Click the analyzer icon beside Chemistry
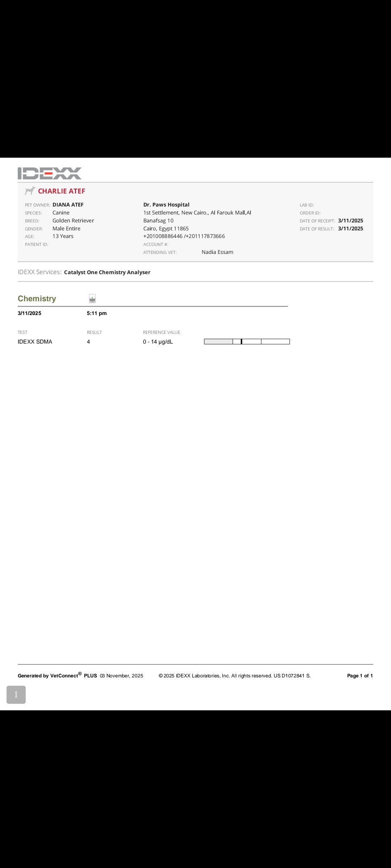This screenshot has height=868, width=391. click(x=92, y=298)
